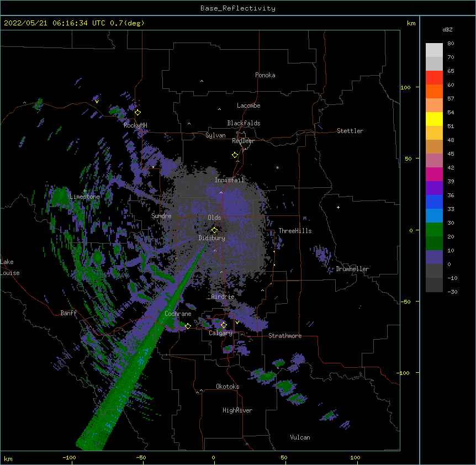This screenshot has height=465, width=476.
Task: Click the yellow V marker east of Calgary
Action: [x=237, y=322]
